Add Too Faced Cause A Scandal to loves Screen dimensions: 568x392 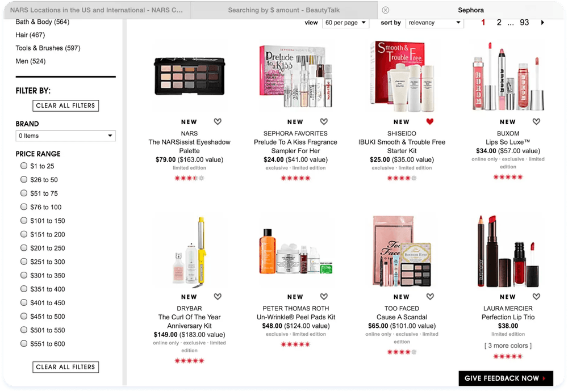tap(430, 296)
